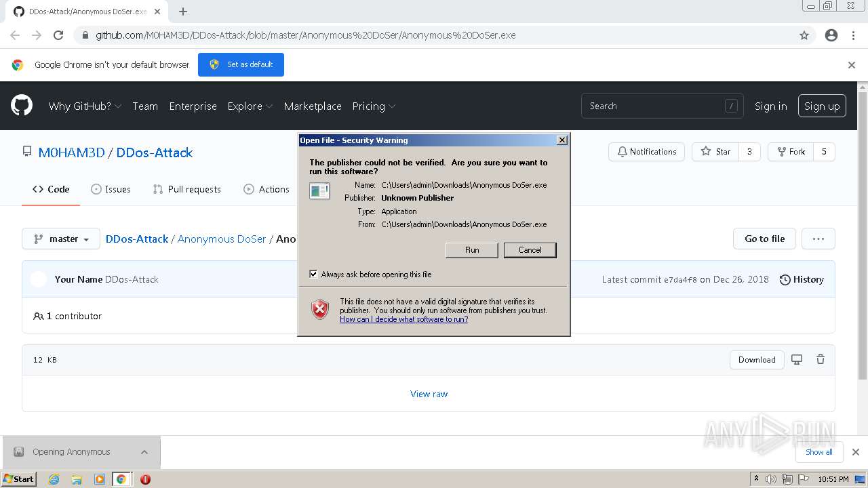Close the downloads bar

pos(855,452)
